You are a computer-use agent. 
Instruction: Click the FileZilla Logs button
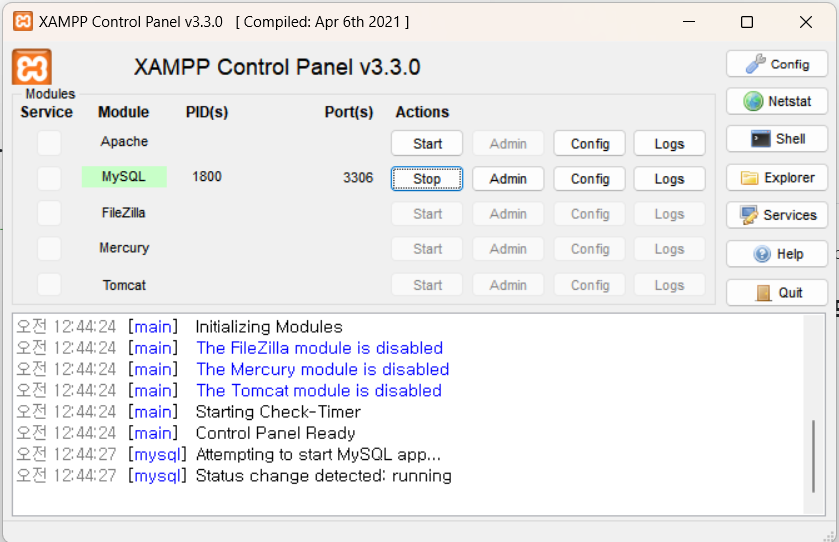[x=669, y=214]
